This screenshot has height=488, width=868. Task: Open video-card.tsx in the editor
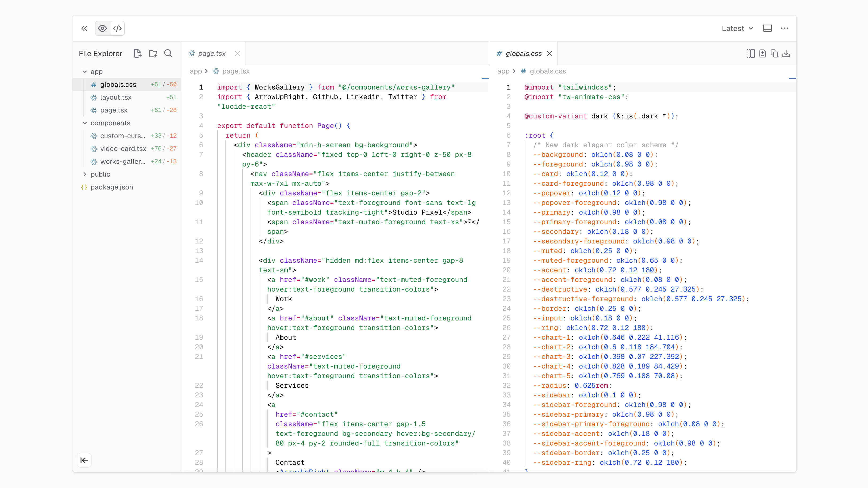tap(123, 149)
